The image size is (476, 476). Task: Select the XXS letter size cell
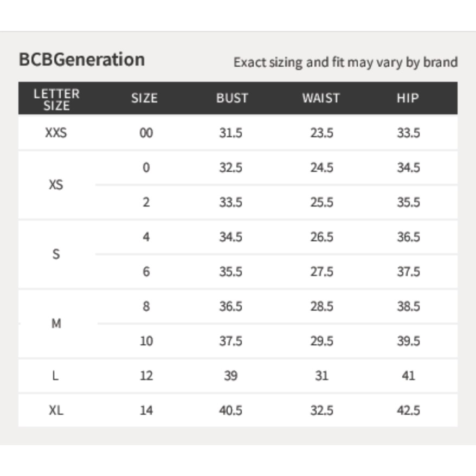click(56, 133)
